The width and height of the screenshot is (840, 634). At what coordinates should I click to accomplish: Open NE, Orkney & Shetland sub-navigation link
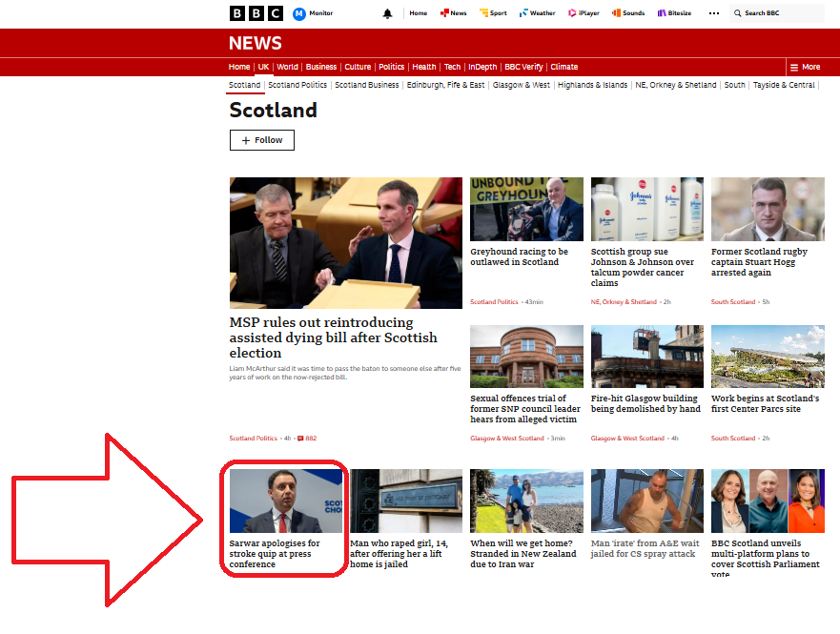point(676,85)
